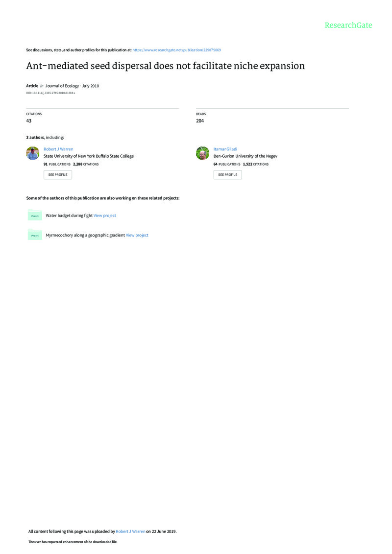
Task: Click Robert J Warren's profile photo
Action: click(33, 153)
